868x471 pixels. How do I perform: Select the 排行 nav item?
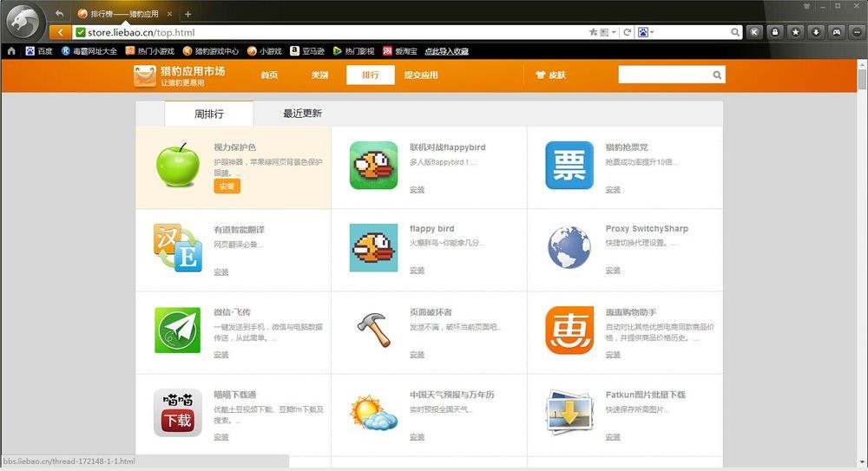[x=371, y=75]
